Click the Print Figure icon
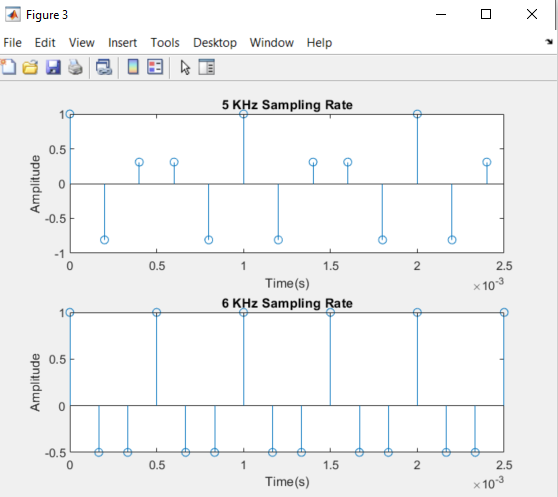The image size is (558, 497). click(x=75, y=67)
